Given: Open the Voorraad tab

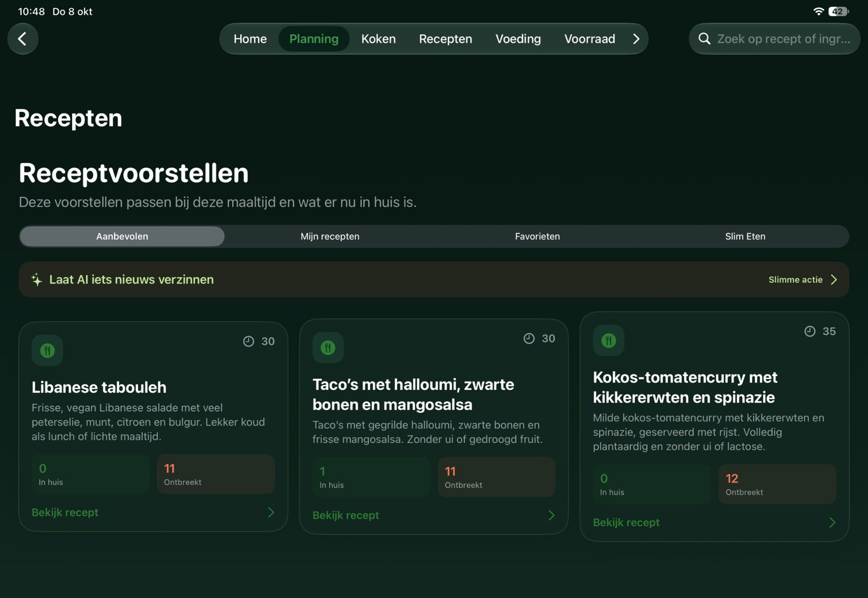Looking at the screenshot, I should [590, 39].
